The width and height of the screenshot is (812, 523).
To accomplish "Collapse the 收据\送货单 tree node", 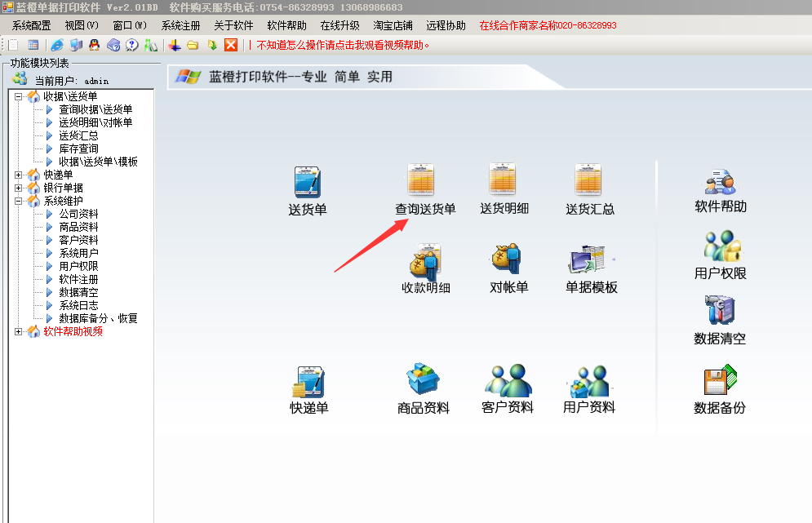I will pos(18,96).
